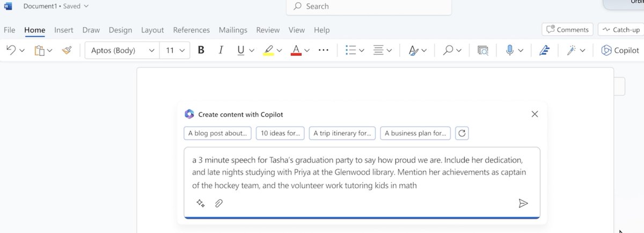644x233 pixels.
Task: Choose 'A blog post about...' suggestion
Action: [217, 133]
